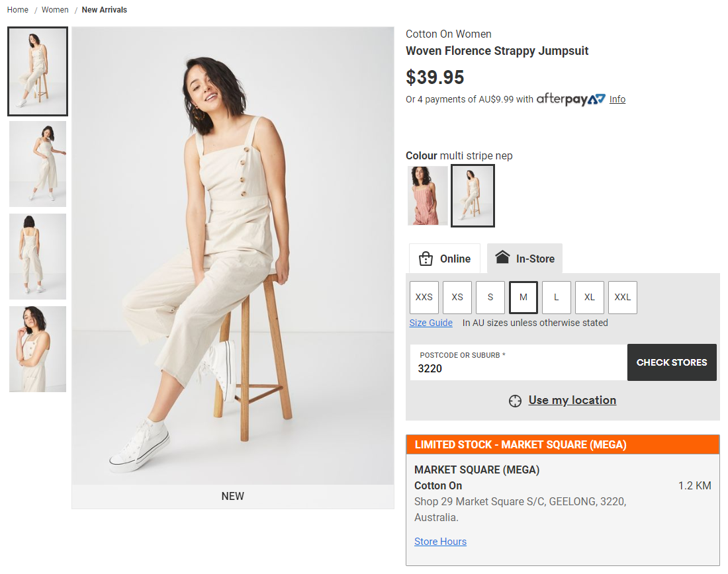Viewport: 728px width, 574px height.
Task: Select the cream multi stripe nep swatch
Action: point(473,196)
